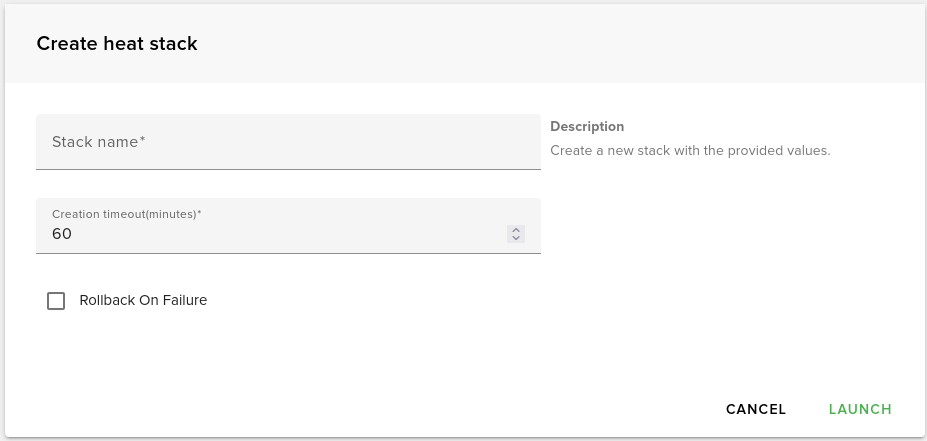This screenshot has height=441, width=927.
Task: Click the word "Failure" in the checkbox label
Action: (183, 300)
